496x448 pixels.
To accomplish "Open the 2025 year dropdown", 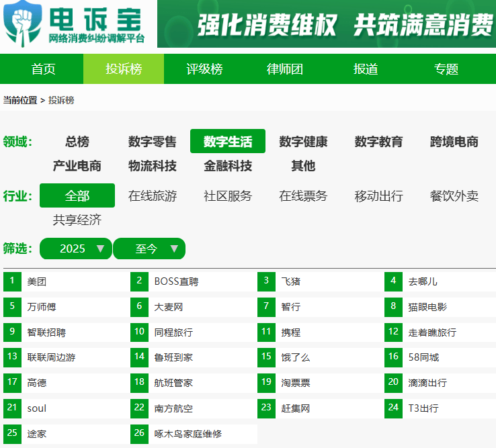I will 75,249.
